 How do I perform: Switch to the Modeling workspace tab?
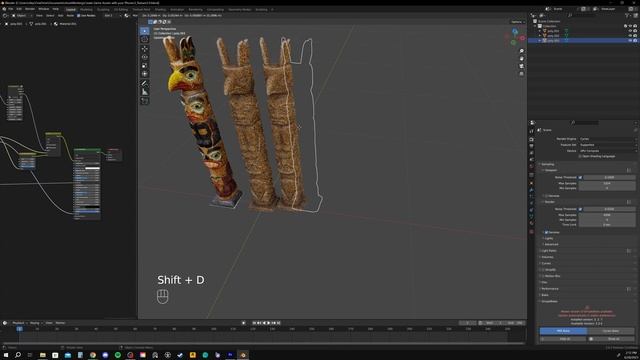click(86, 9)
